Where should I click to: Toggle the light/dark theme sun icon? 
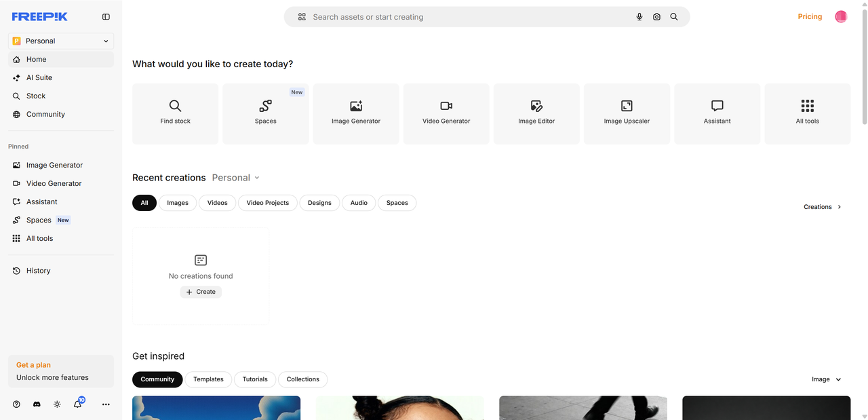(57, 404)
